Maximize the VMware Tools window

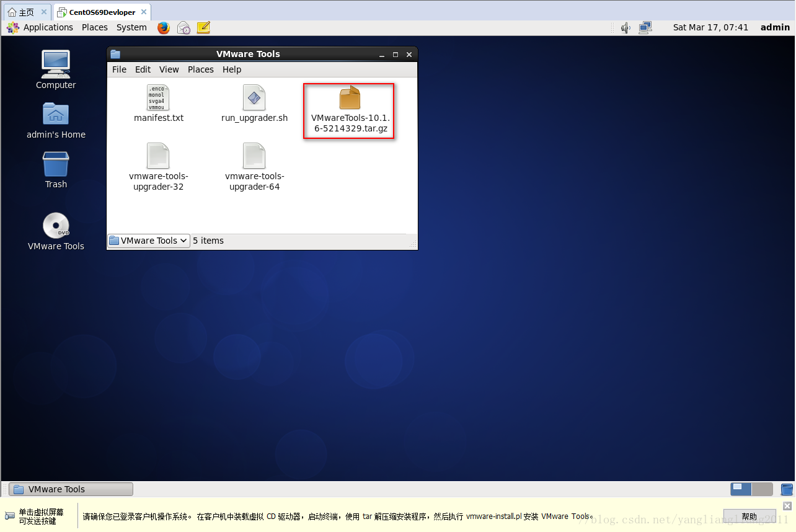396,55
